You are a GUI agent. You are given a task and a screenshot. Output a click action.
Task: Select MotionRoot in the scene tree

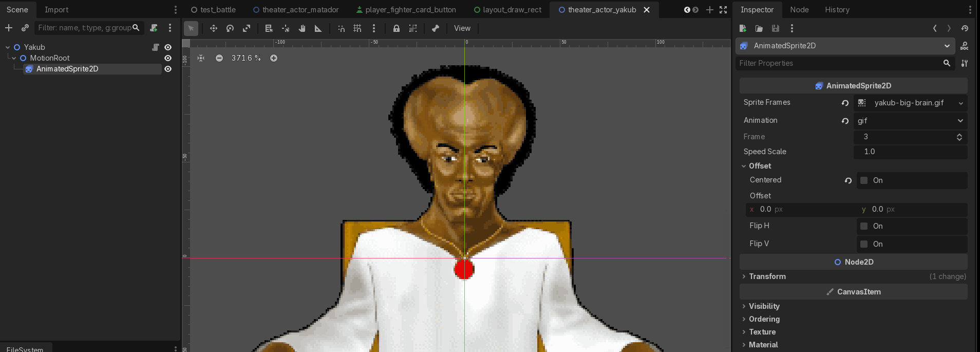click(50, 58)
